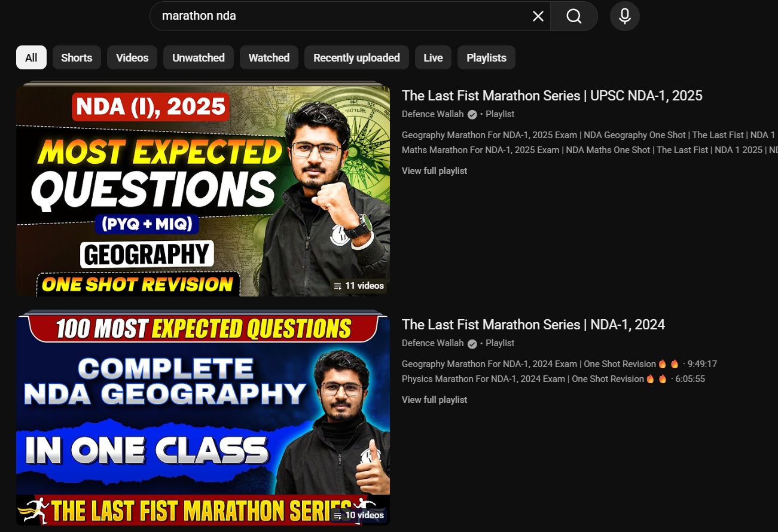The height and width of the screenshot is (532, 778).
Task: Open 'Geography Marathon For NDA-1, 2025 Exam' video
Action: [x=590, y=135]
